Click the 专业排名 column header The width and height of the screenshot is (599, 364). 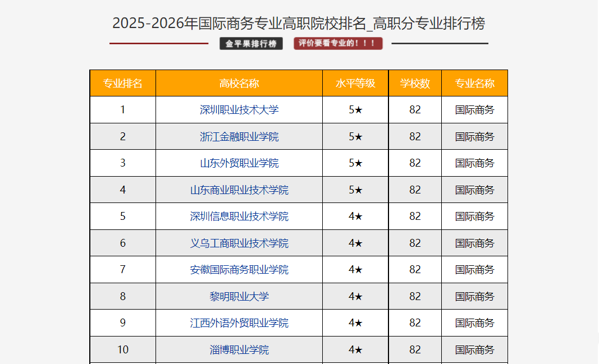point(122,84)
